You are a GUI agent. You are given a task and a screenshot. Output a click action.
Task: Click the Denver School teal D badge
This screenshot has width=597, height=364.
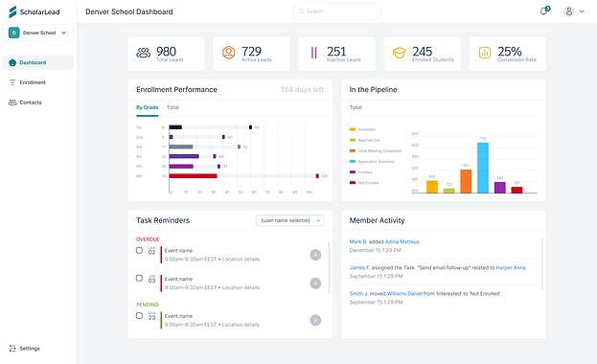[14, 33]
